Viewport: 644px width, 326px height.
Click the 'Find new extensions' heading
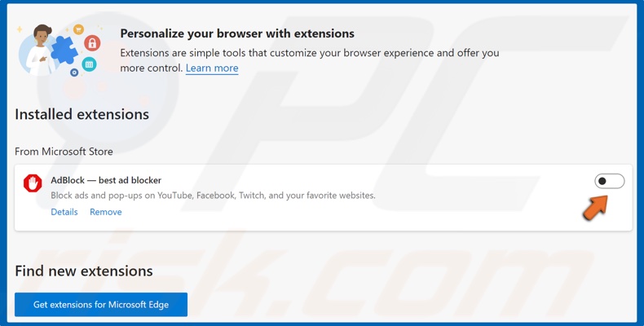84,271
